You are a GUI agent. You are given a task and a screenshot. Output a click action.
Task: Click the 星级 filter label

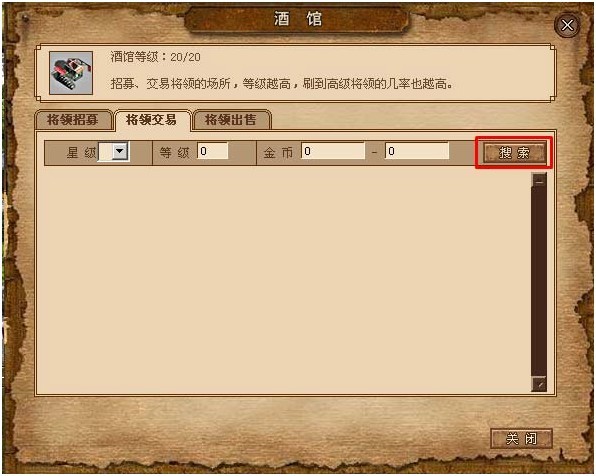pos(81,152)
